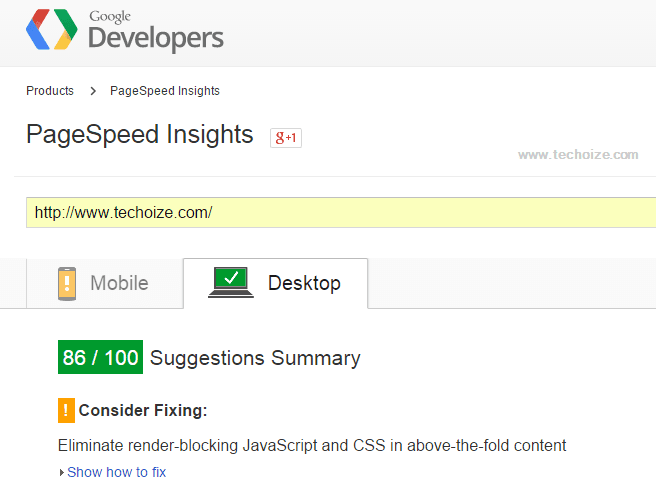Click the Google Developers chevron logo

pyautogui.click(x=51, y=29)
